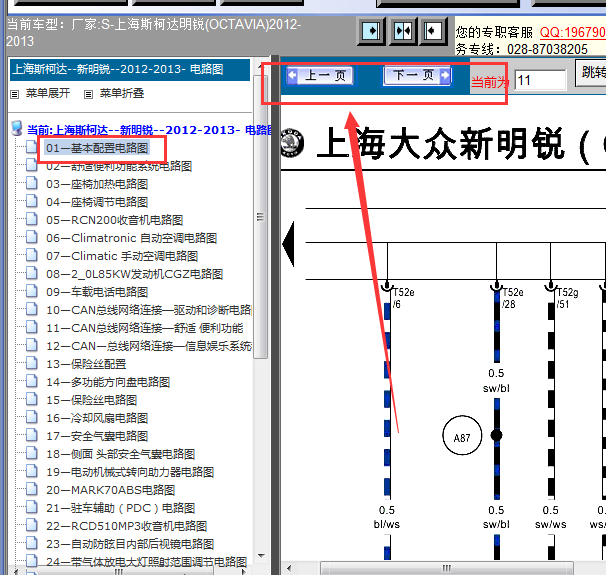Click the 跳转 jump button
Image resolution: width=606 pixels, height=575 pixels.
pyautogui.click(x=591, y=72)
